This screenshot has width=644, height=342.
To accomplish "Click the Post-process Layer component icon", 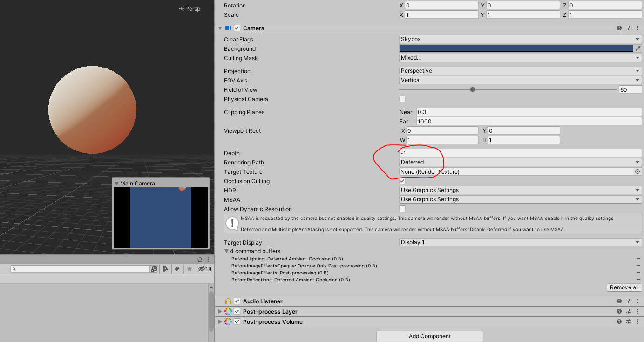I will (228, 311).
